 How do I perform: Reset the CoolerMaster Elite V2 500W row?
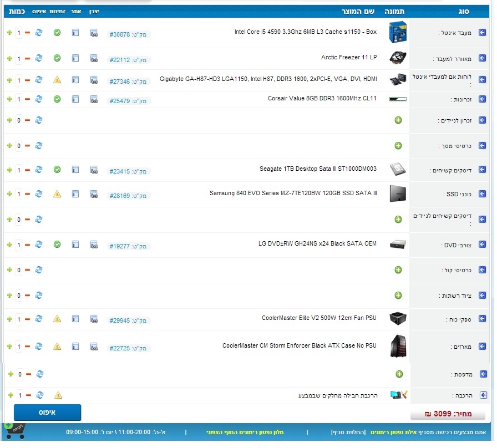(39, 319)
